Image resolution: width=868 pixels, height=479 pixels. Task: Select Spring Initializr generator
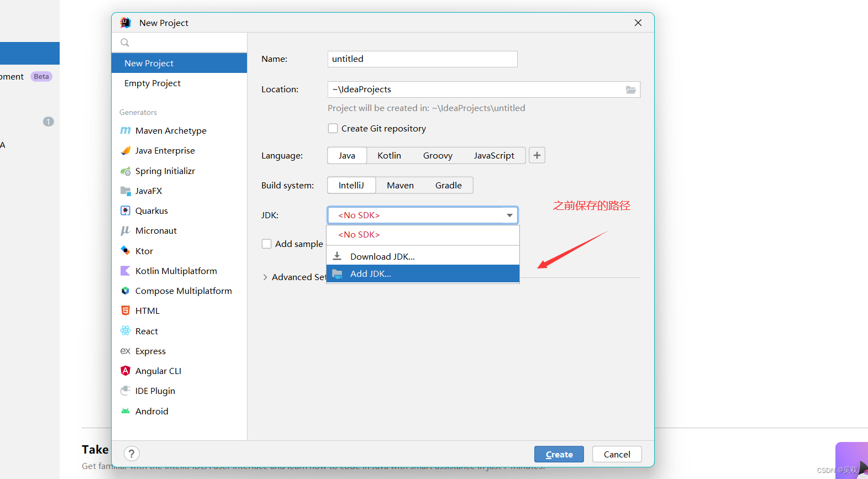coord(179,171)
